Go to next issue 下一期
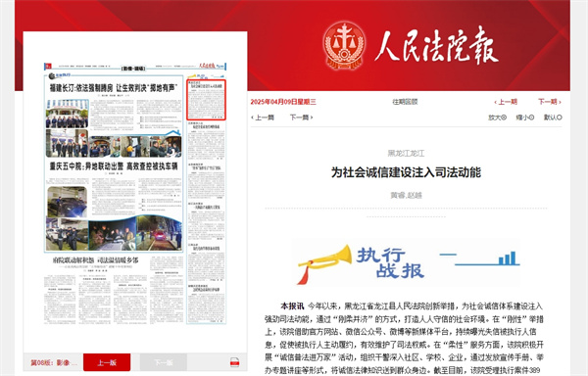The width and height of the screenshot is (588, 376). click(550, 102)
